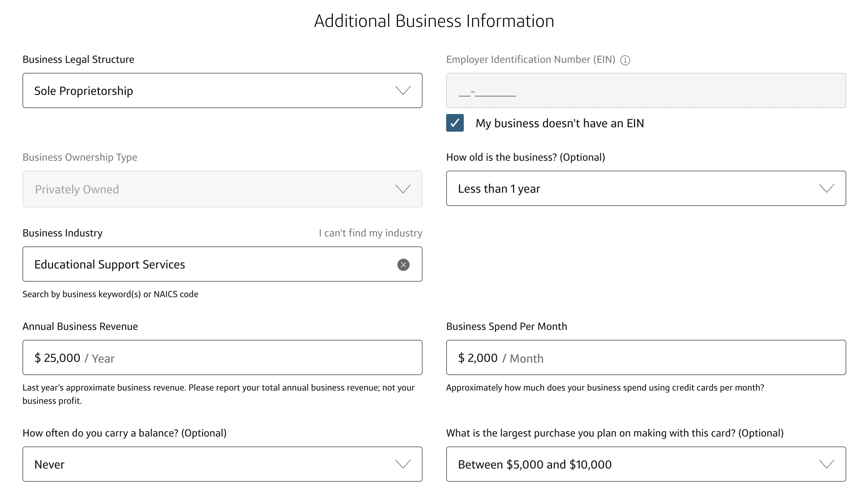This screenshot has width=868, height=495.
Task: Uncheck 'My business doesn't have an EIN'
Action: pos(455,123)
